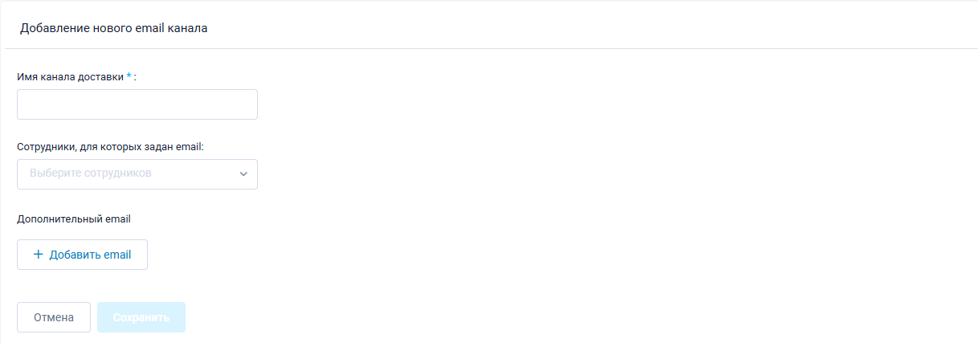Place cursor in the delivery channel name box
Screen dimensions: 980x351
[x=137, y=104]
